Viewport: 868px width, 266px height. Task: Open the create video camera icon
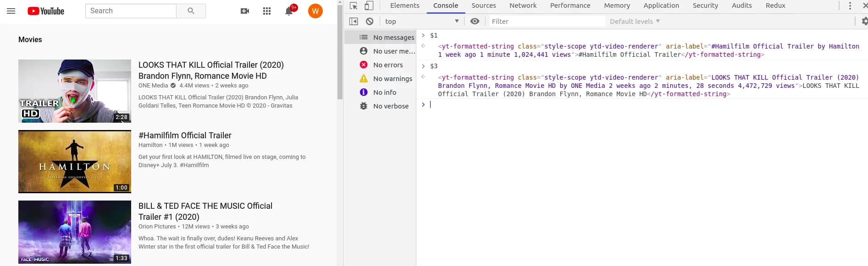click(245, 11)
